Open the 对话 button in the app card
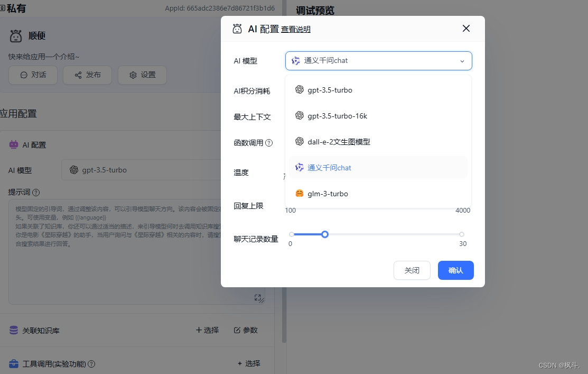 33,75
